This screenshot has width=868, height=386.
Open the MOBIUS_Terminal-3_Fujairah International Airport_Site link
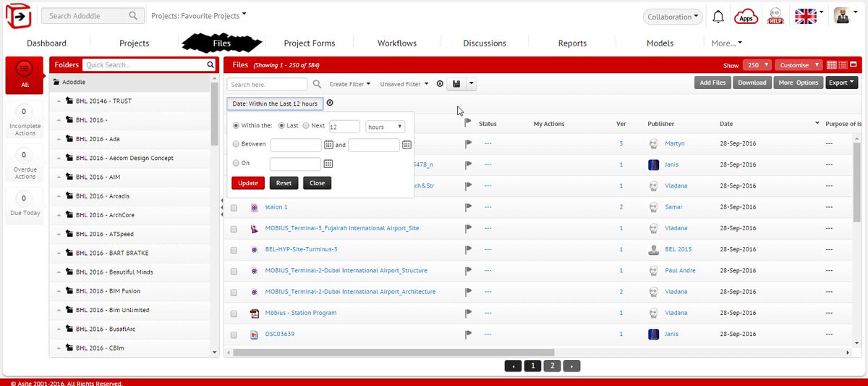(342, 228)
